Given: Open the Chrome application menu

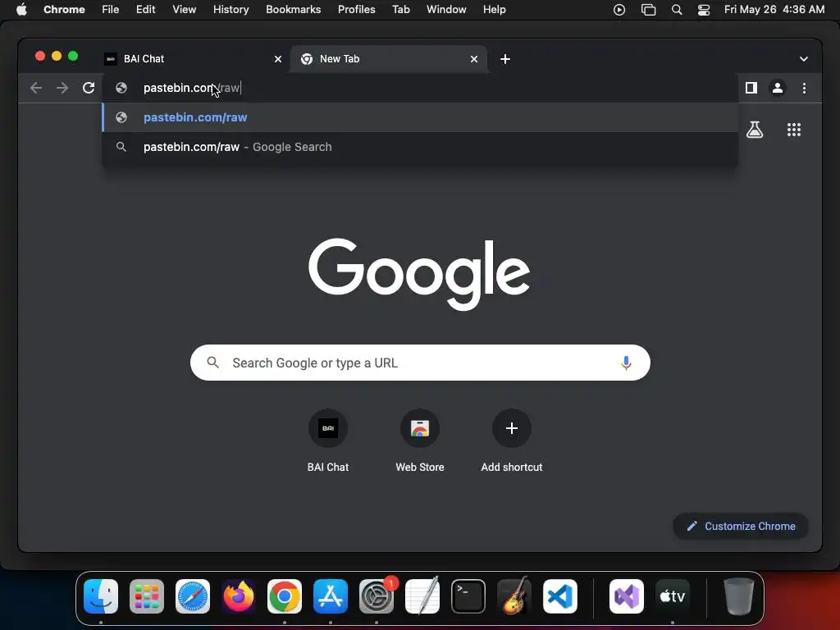Looking at the screenshot, I should (64, 10).
